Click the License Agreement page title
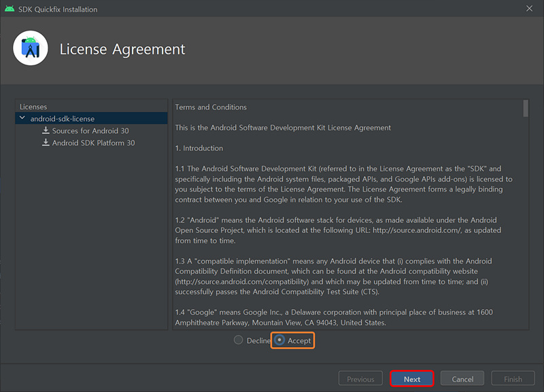Image resolution: width=544 pixels, height=392 pixels. 122,49
